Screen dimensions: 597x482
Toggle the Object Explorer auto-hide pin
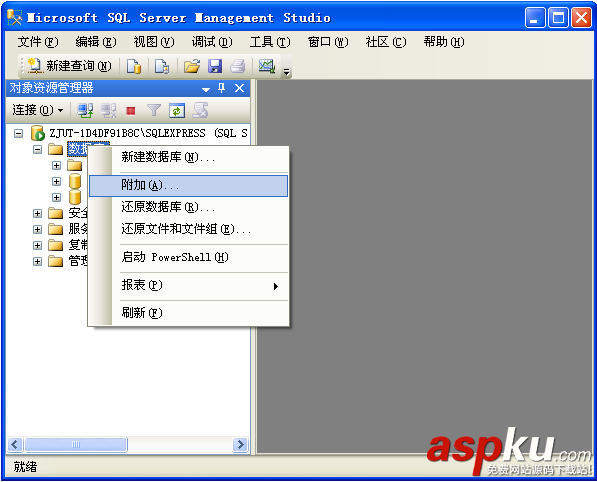(x=221, y=88)
